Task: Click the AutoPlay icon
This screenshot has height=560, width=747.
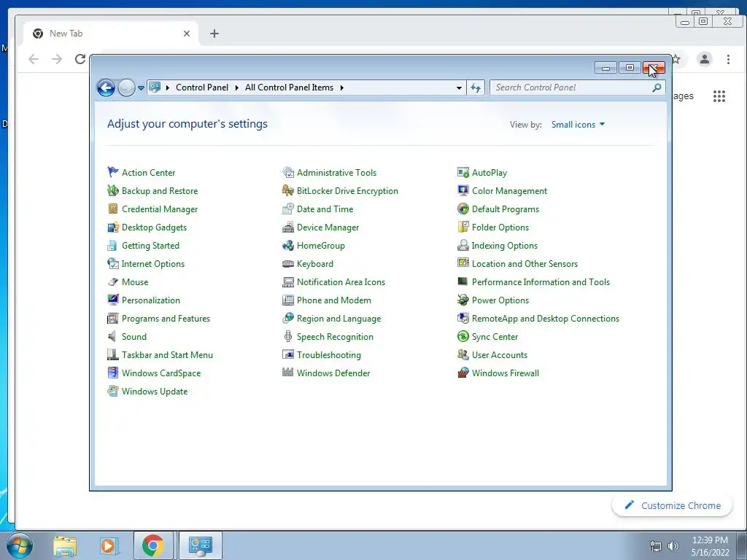Action: [463, 172]
